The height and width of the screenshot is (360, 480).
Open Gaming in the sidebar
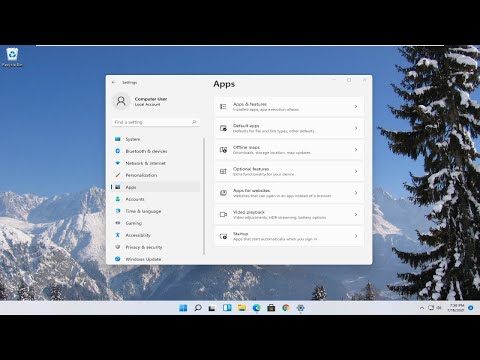pyautogui.click(x=155, y=223)
